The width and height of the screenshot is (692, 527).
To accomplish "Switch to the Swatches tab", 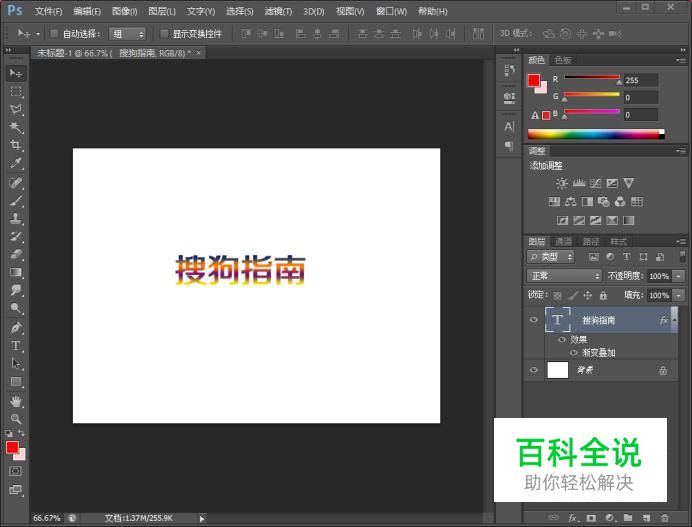I will tap(563, 60).
